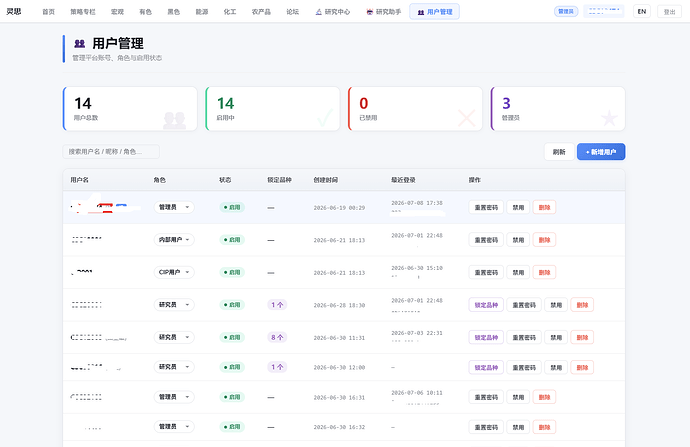Click the 最近登录 column header
690x447 pixels.
[403, 180]
